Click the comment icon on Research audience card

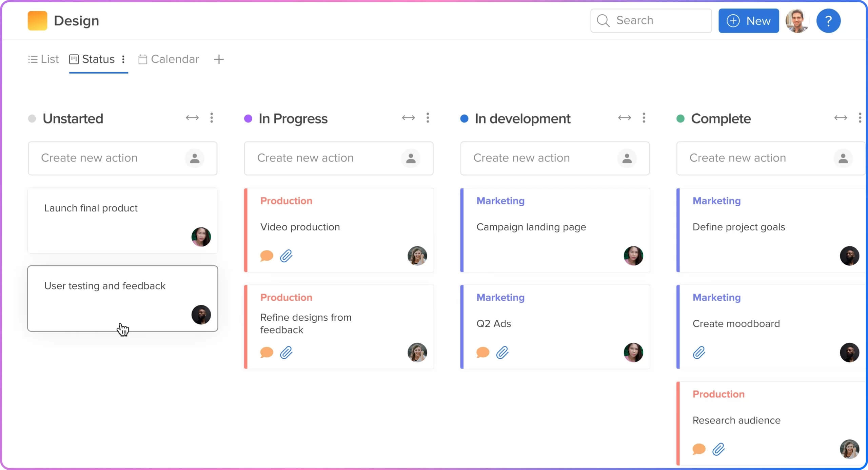(x=699, y=449)
